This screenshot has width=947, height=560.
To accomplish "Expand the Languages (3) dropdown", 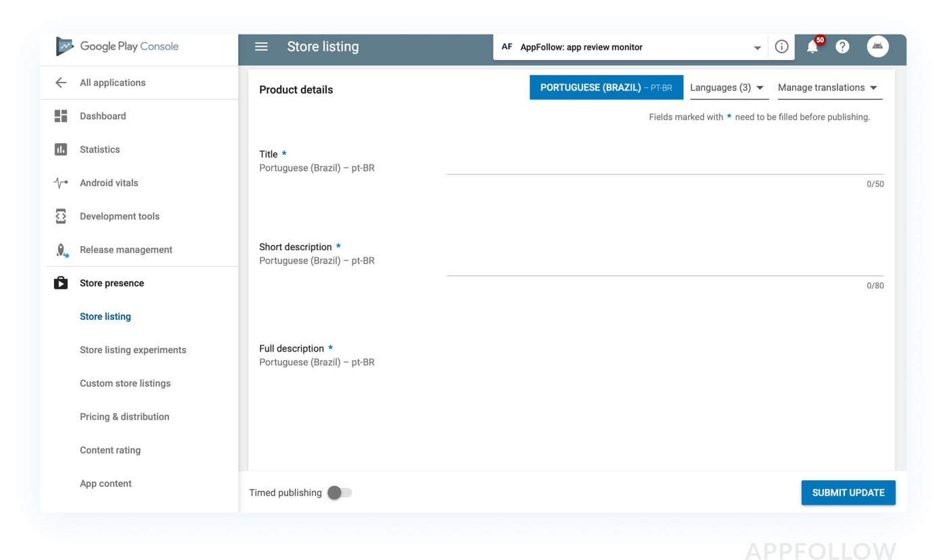I will coord(728,88).
